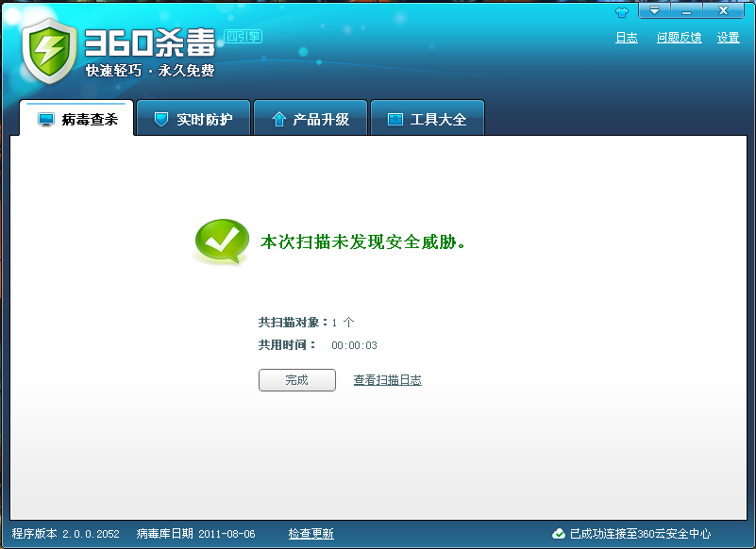
Task: Switch to the 病毒查杀 tab
Action: [x=76, y=119]
